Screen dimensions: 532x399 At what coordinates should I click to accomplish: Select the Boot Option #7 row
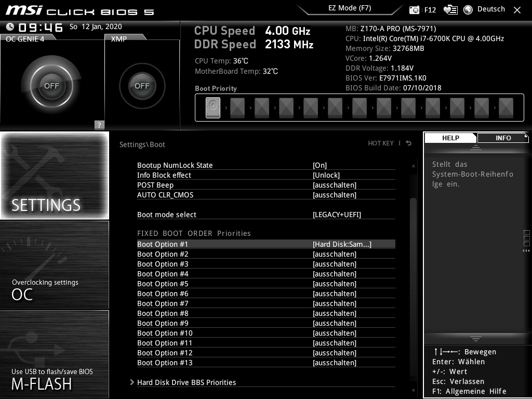(x=266, y=303)
